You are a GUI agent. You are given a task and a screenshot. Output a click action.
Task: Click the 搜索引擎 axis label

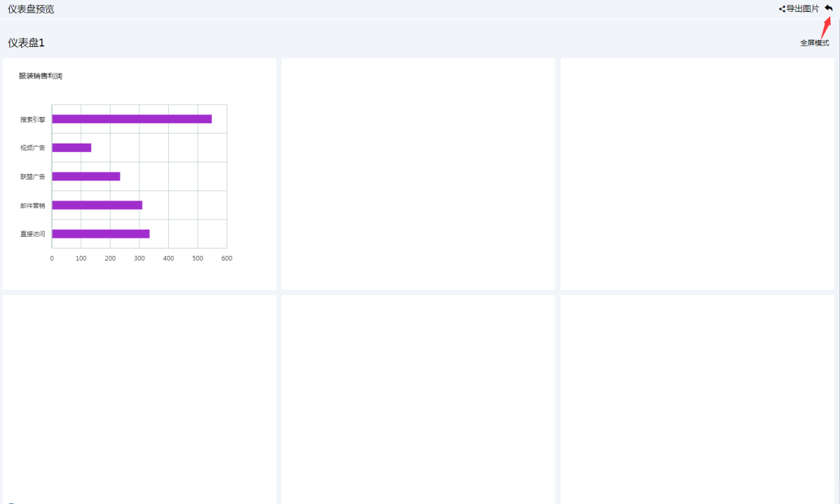[33, 120]
